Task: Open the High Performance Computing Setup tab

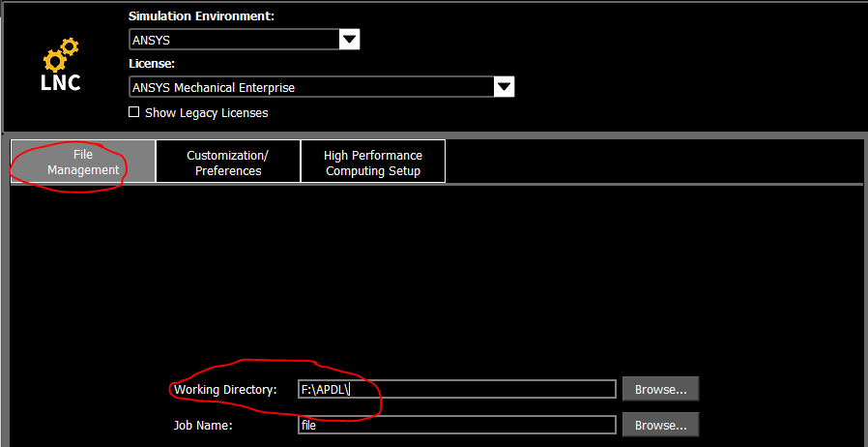Action: click(373, 162)
